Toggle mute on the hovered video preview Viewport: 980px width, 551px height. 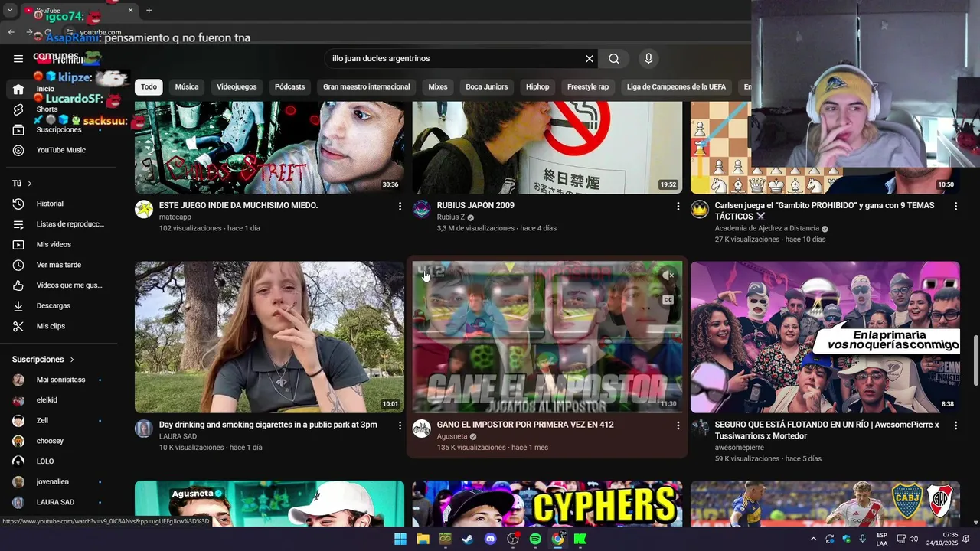tap(668, 275)
